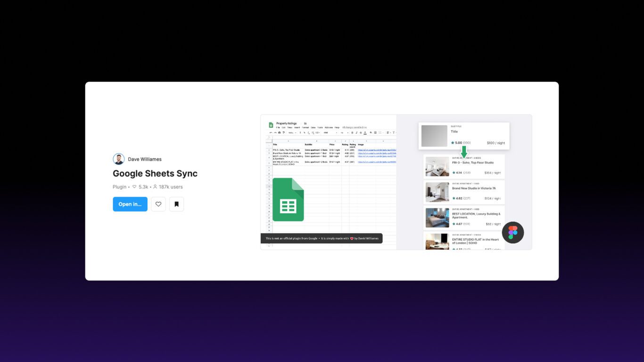Viewport: 644px width, 362px height.
Task: Click the Google Sheets Sync title
Action: (x=155, y=173)
